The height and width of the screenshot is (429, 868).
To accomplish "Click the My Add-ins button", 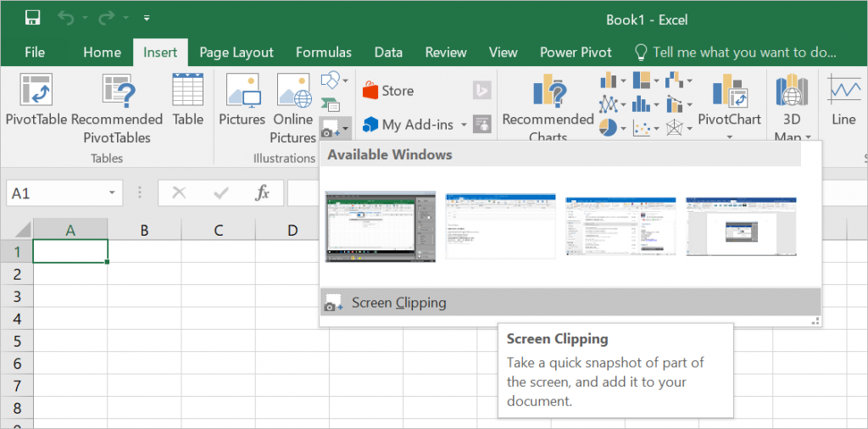I will pyautogui.click(x=408, y=125).
